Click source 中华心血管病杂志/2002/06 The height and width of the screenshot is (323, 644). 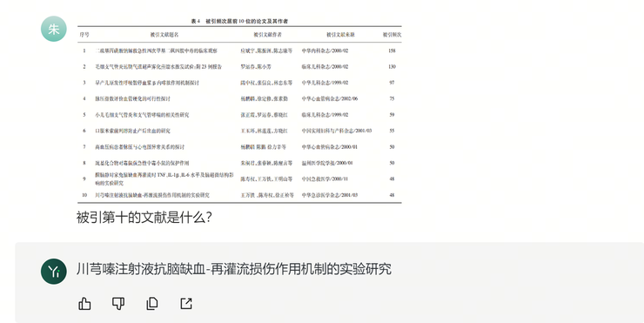pyautogui.click(x=330, y=98)
